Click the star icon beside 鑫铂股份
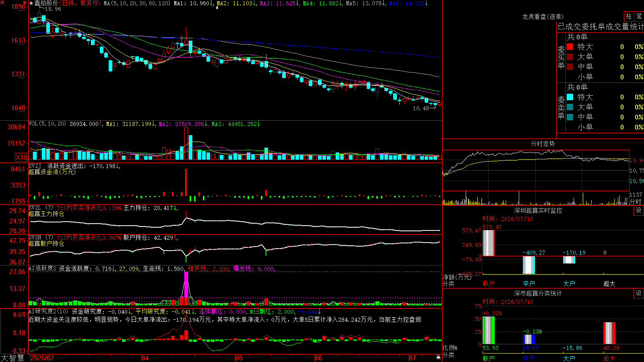Viewport: 644px width, 362px height. coord(31,3)
